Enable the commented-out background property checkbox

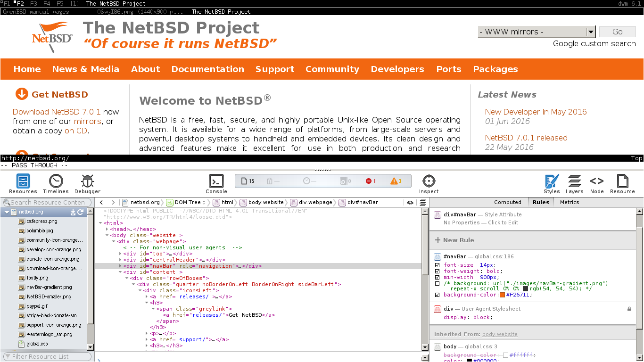[437, 284]
